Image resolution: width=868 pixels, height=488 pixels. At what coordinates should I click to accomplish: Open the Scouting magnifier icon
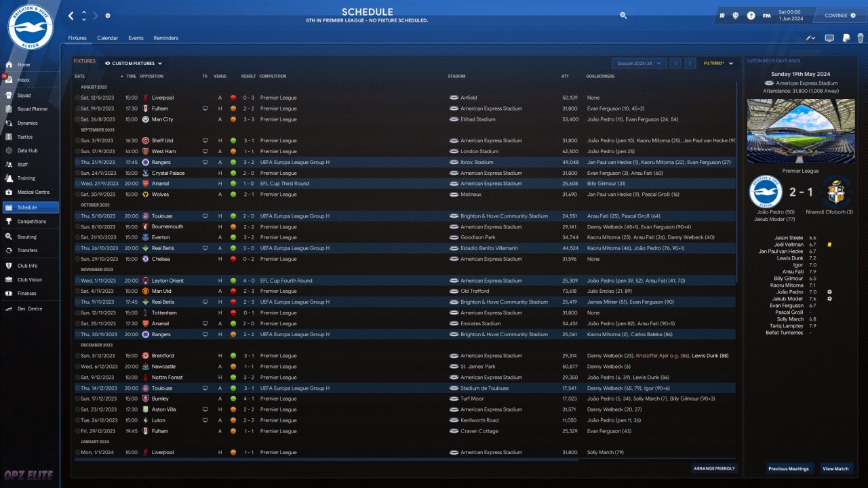(x=8, y=237)
